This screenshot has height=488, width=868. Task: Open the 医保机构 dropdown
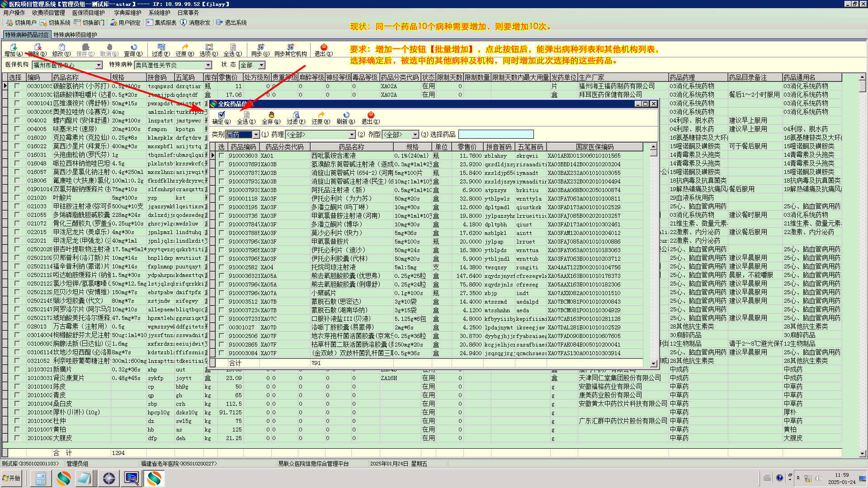(x=99, y=66)
